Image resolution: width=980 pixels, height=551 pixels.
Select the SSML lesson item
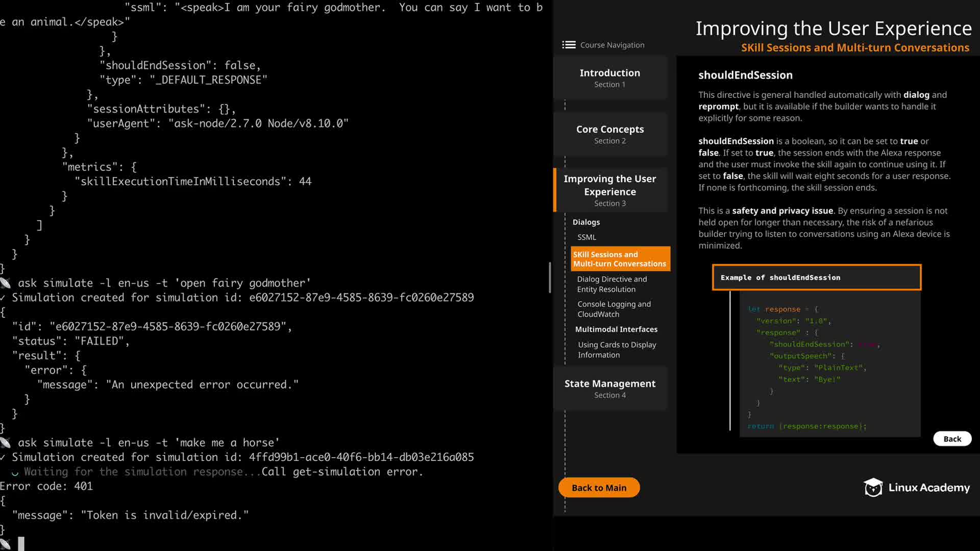(x=586, y=237)
